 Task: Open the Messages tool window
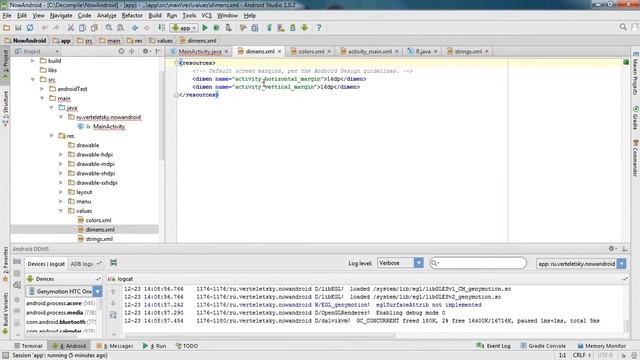[x=115, y=346]
